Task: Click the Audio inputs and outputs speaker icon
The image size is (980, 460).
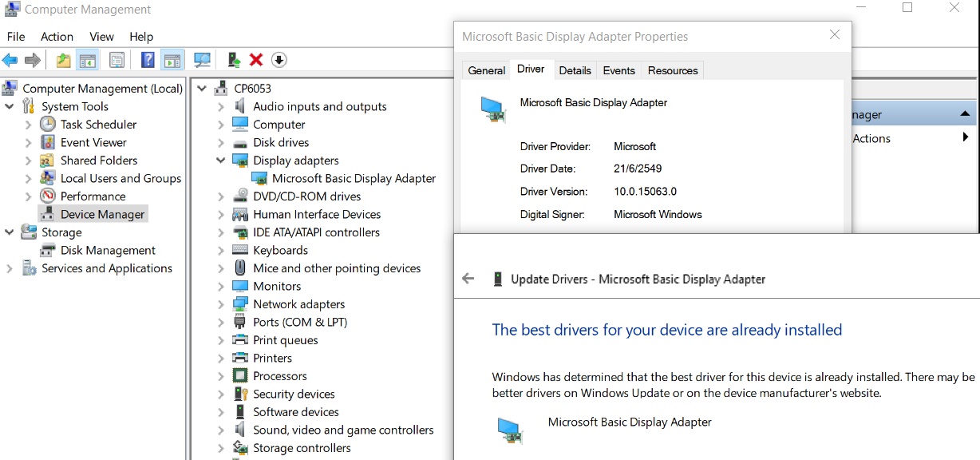Action: pyautogui.click(x=239, y=106)
